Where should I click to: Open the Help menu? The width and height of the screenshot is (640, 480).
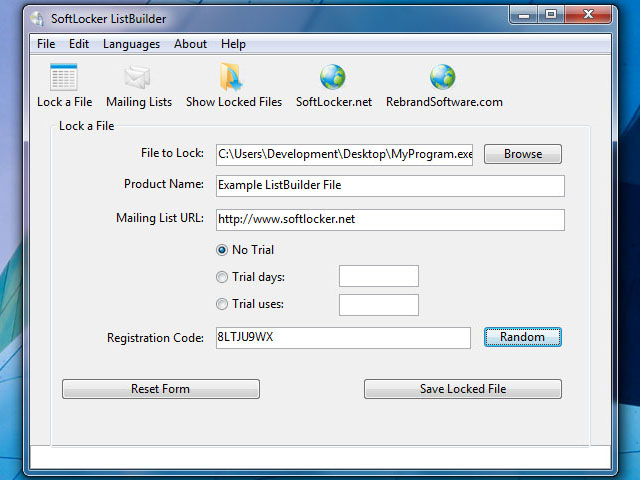(233, 44)
